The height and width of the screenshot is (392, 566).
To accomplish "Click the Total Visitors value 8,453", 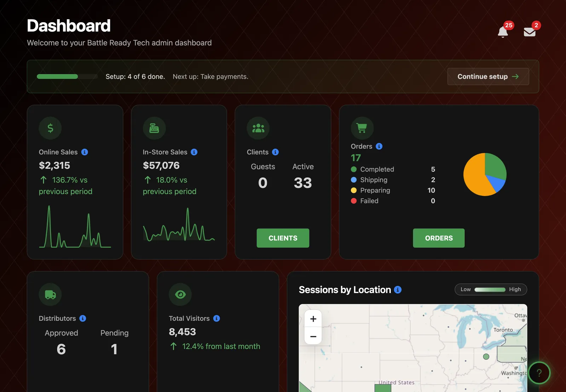I will pos(182,332).
